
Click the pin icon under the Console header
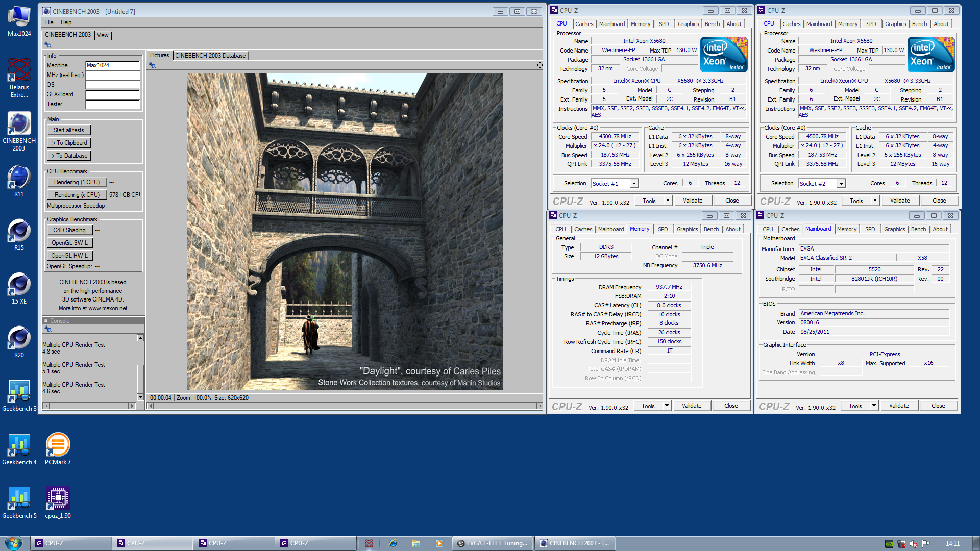click(48, 329)
